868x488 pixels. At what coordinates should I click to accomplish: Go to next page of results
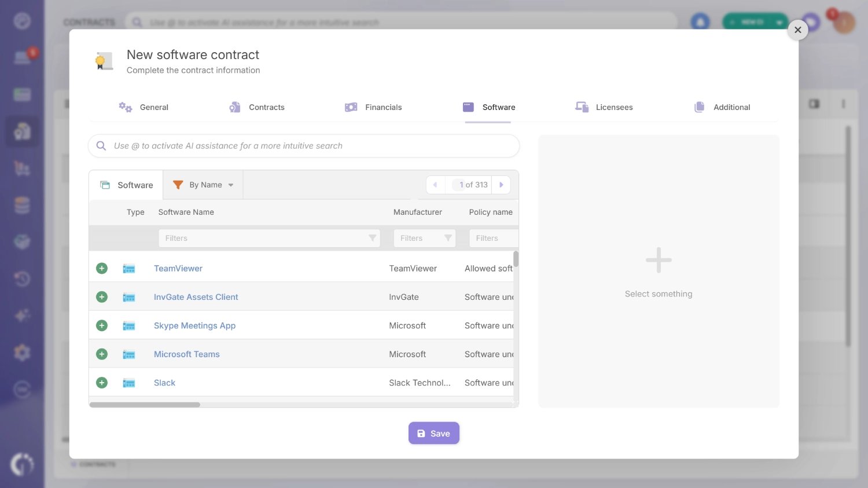[501, 185]
